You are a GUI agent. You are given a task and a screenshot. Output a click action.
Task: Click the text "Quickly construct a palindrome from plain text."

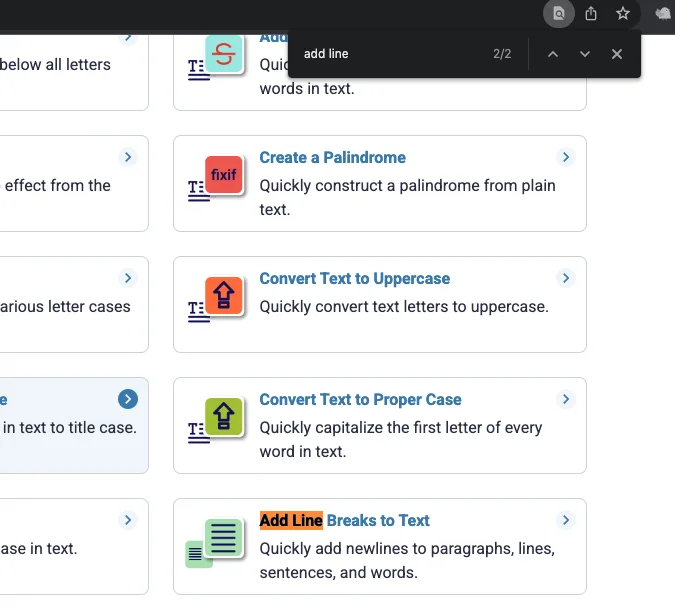pyautogui.click(x=407, y=198)
